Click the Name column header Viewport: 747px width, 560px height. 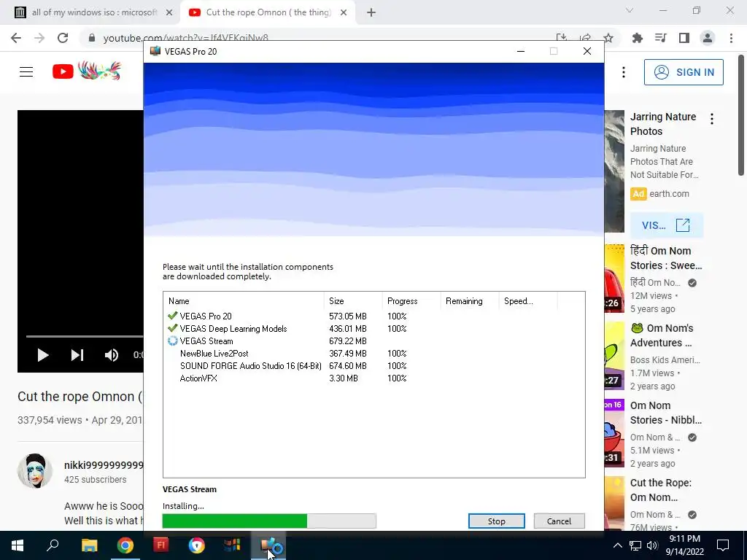pos(244,301)
